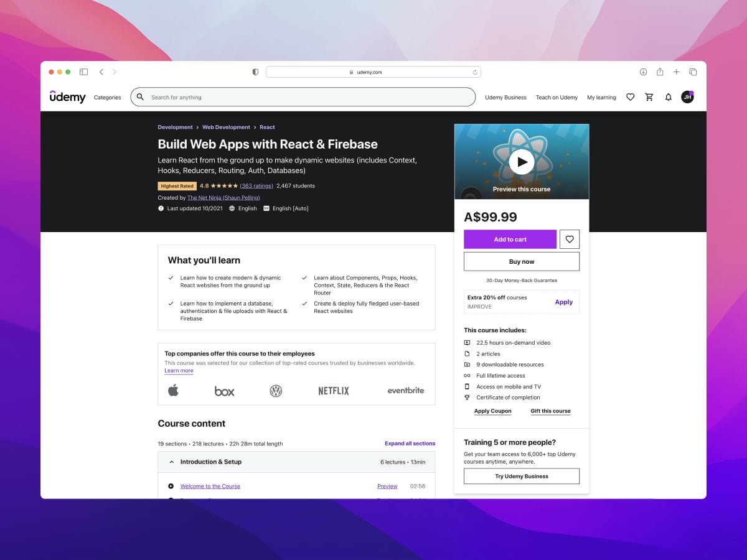Open Udemy Business in header
The width and height of the screenshot is (747, 560).
point(506,97)
